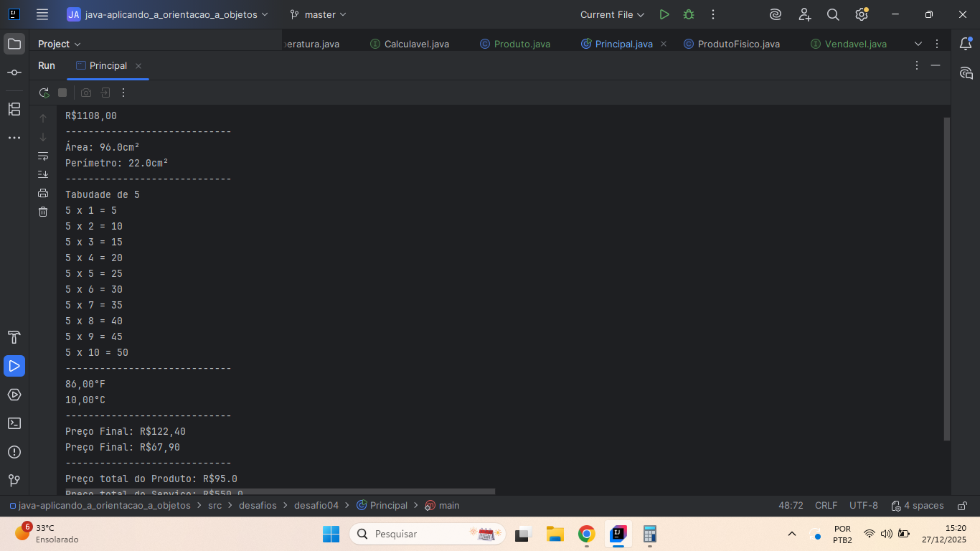Screen dimensions: 980x551
Task: Open Code With Me add-user icon
Action: click(x=804, y=14)
